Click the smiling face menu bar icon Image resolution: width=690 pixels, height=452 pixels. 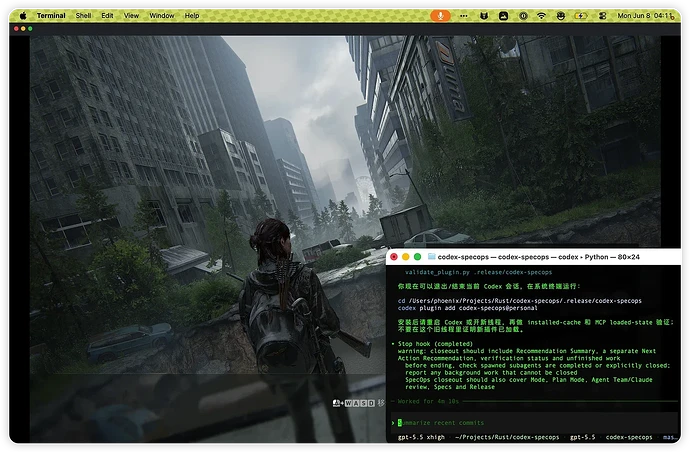561,15
